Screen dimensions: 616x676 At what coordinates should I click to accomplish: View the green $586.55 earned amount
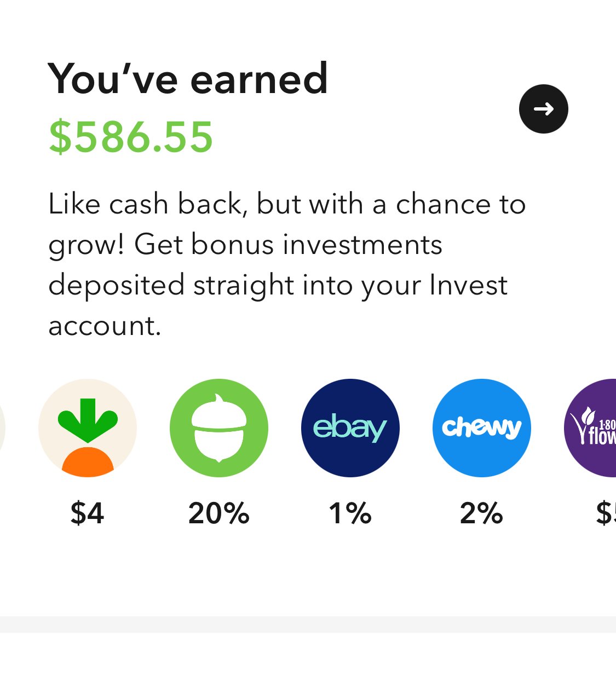(x=131, y=137)
